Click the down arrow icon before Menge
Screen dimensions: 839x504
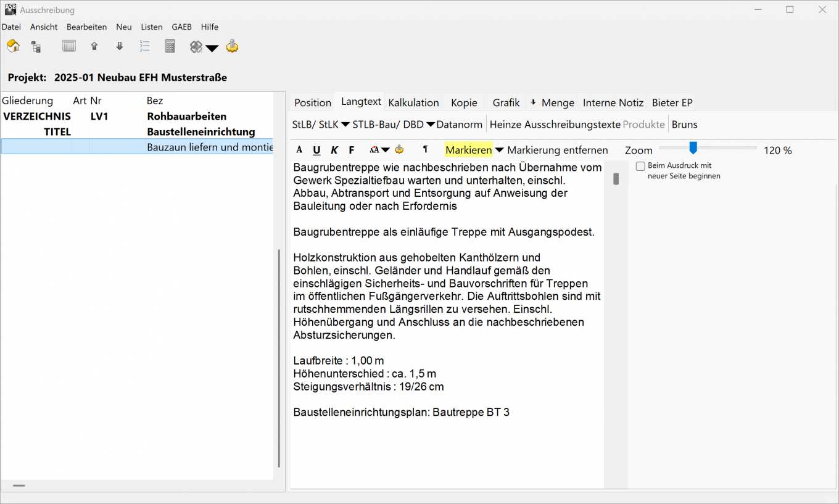pyautogui.click(x=534, y=102)
